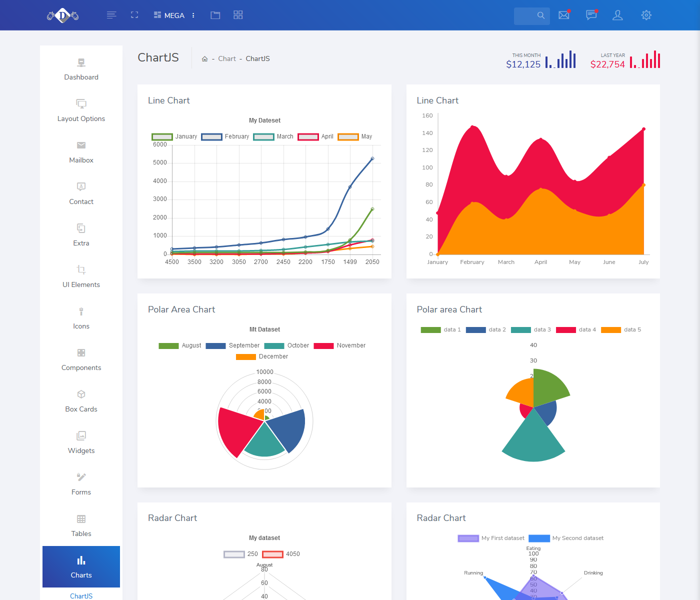Click the Chart breadcrumb link
Viewport: 700px width, 600px height.
pyautogui.click(x=227, y=58)
